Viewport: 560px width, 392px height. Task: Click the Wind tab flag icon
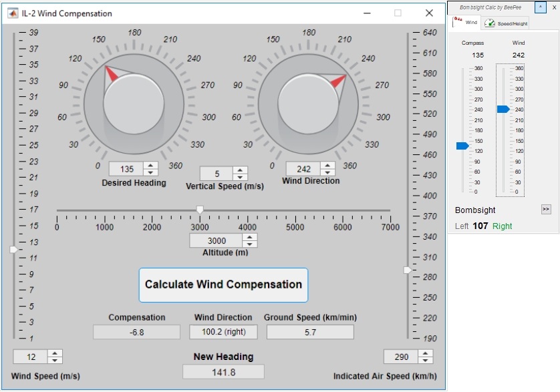pos(458,21)
